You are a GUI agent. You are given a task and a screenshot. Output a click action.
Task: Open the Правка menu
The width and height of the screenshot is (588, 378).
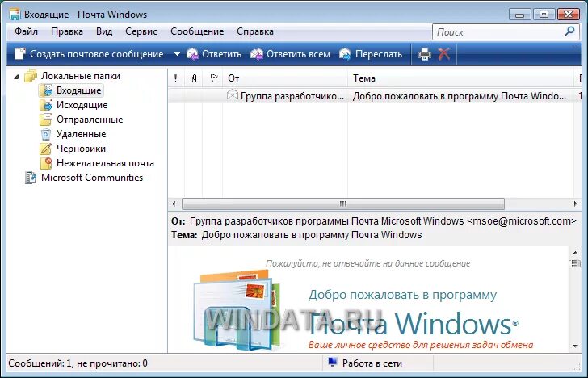(x=67, y=31)
